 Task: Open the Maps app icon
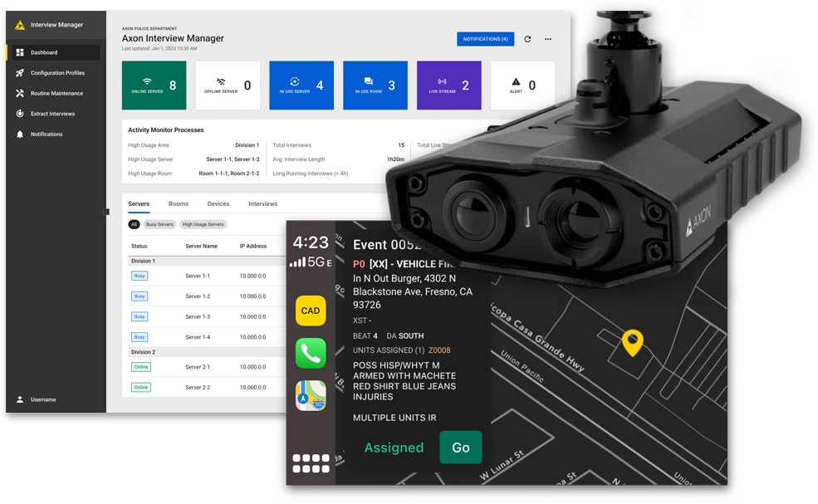click(311, 395)
